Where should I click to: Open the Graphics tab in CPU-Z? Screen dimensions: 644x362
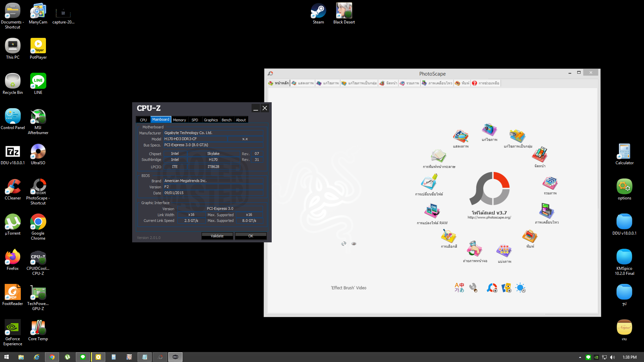point(211,120)
